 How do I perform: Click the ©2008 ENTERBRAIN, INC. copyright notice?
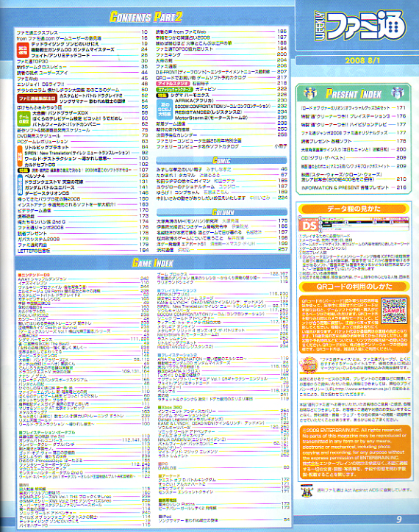pos(354,453)
